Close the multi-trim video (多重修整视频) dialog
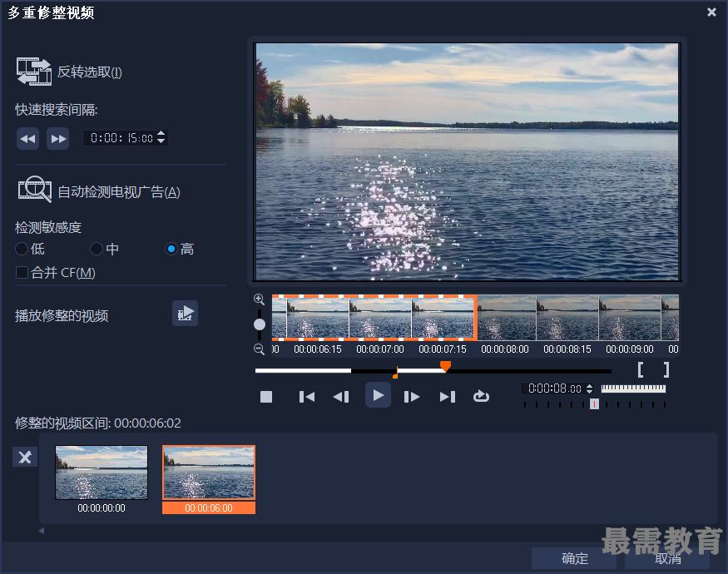Viewport: 728px width, 574px height. click(x=711, y=12)
